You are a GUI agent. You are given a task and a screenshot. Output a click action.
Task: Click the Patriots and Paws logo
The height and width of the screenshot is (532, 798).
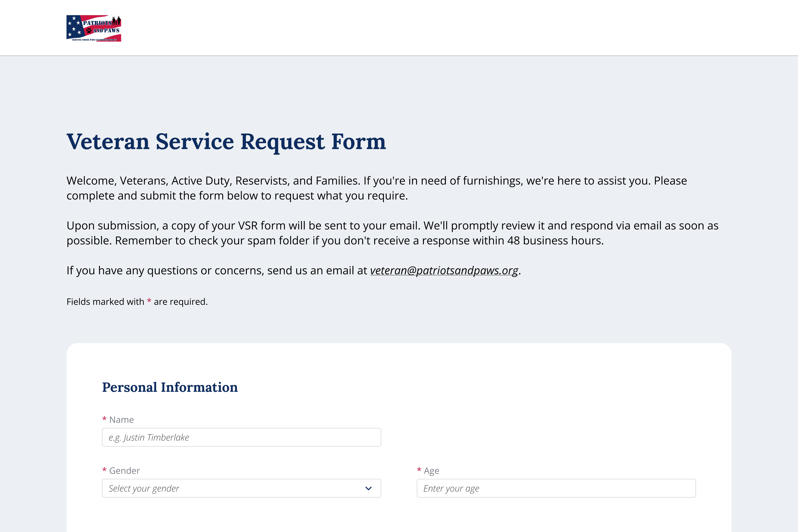pyautogui.click(x=94, y=28)
